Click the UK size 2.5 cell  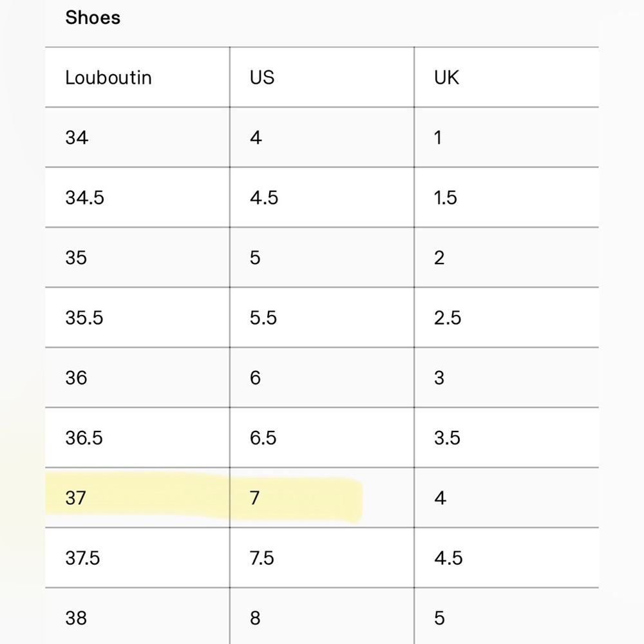coord(506,317)
